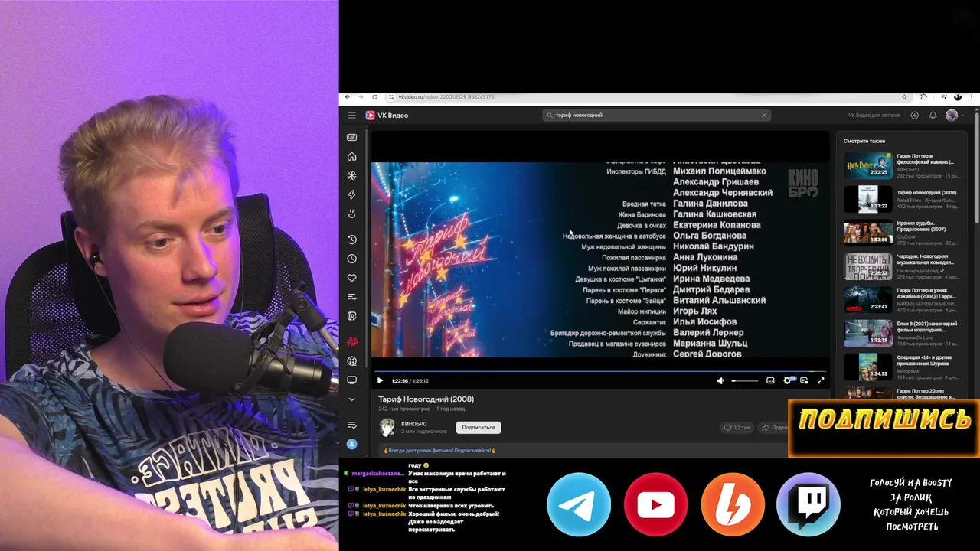Go back in the browser

click(x=347, y=97)
